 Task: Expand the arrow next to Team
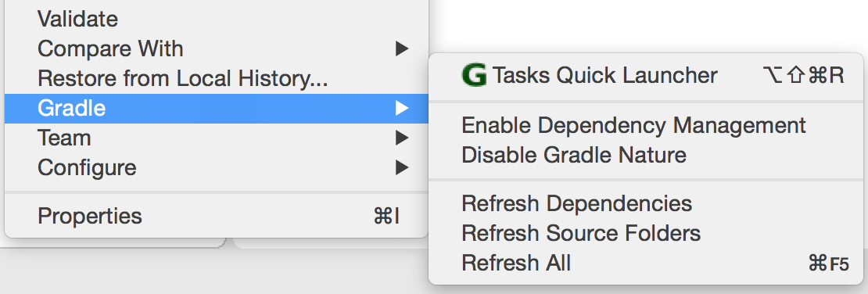(x=402, y=138)
